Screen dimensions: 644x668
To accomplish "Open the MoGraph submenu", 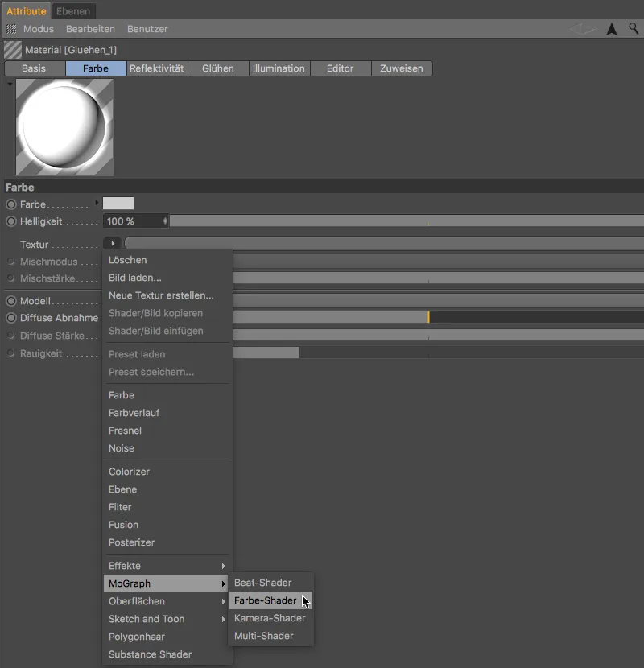I will (x=167, y=583).
